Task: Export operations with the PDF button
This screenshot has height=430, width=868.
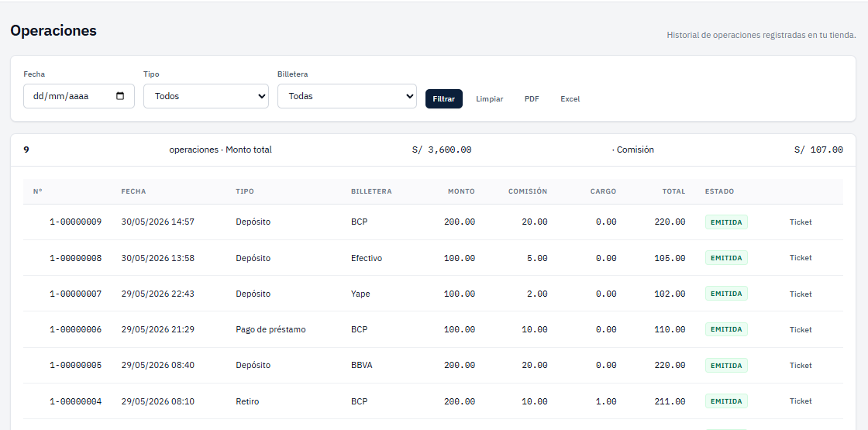Action: (x=532, y=98)
